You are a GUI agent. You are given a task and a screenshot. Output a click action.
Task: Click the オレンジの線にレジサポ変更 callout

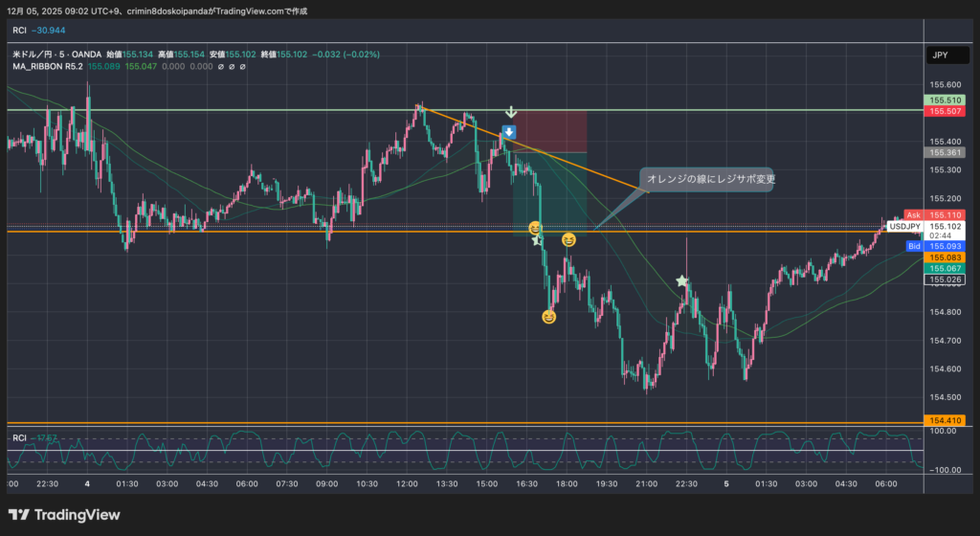[710, 179]
